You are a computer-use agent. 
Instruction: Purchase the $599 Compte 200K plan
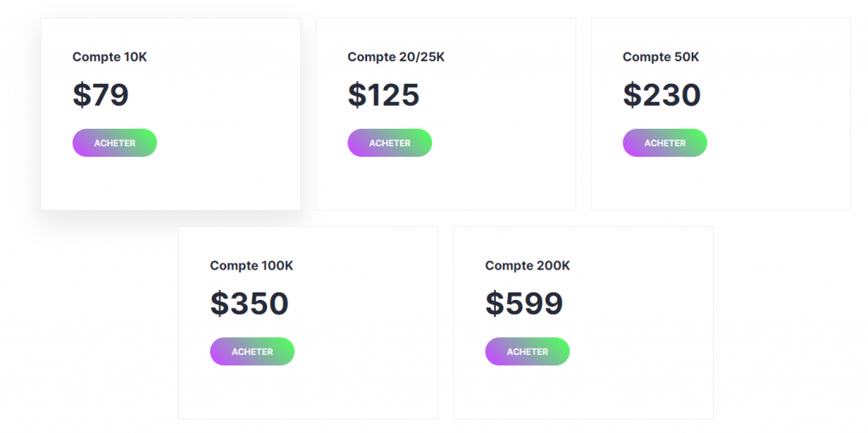pos(527,352)
